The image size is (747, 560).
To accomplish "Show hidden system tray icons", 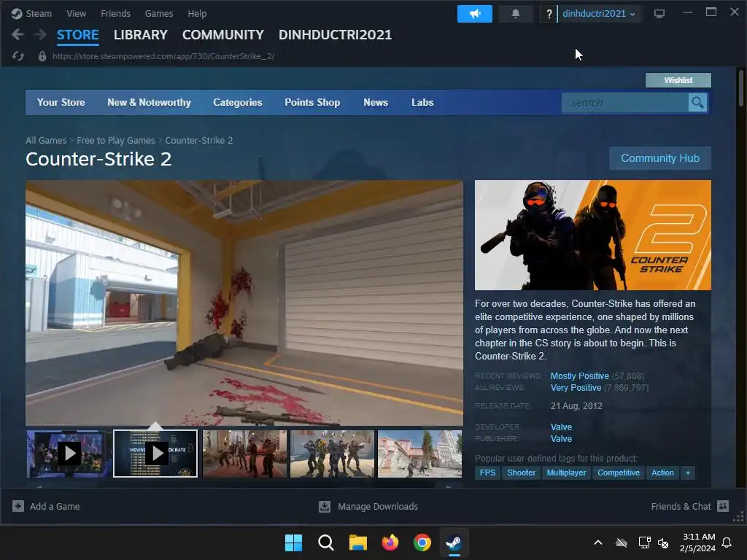I will pyautogui.click(x=598, y=542).
